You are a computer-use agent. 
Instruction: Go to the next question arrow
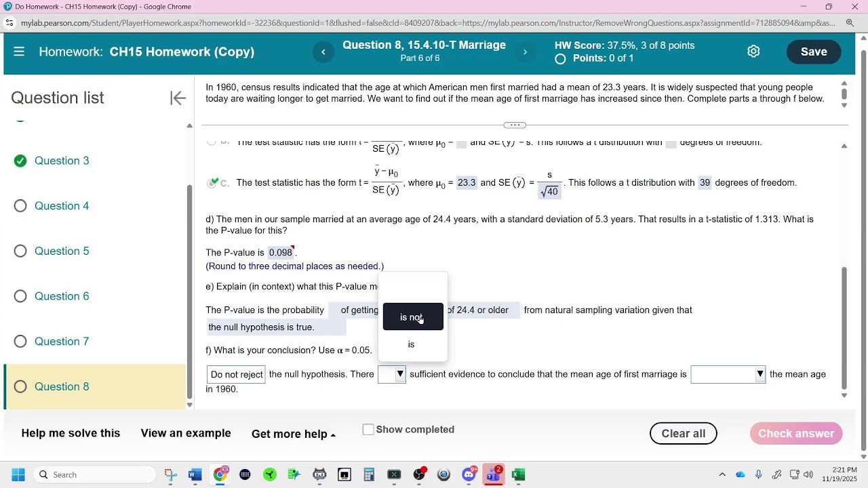click(525, 52)
